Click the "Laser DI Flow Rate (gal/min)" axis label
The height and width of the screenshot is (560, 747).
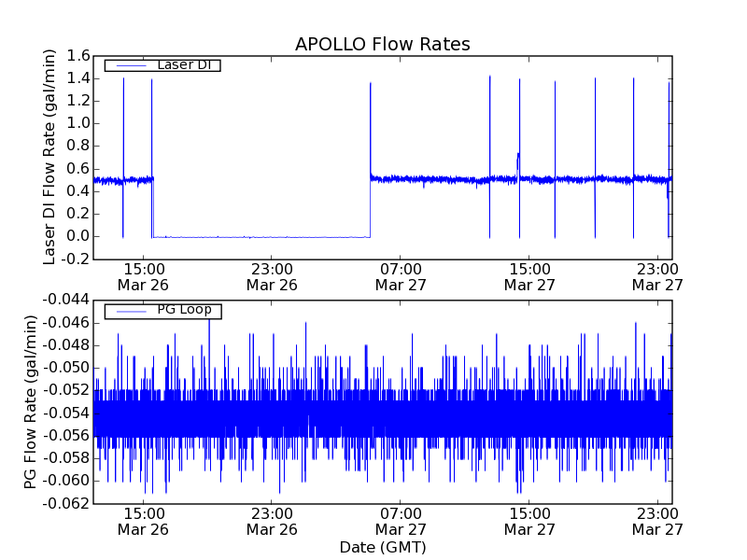coord(49,157)
